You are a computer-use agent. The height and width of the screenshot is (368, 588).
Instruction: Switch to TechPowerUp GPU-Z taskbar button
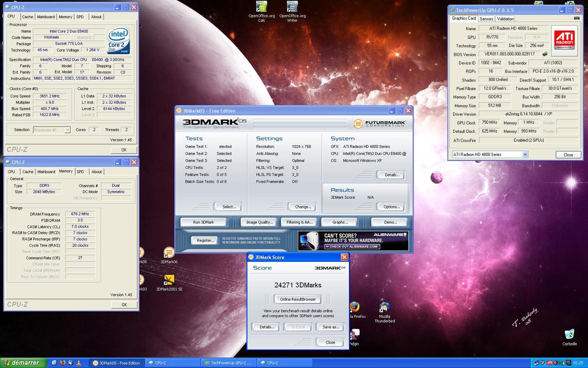pos(229,363)
